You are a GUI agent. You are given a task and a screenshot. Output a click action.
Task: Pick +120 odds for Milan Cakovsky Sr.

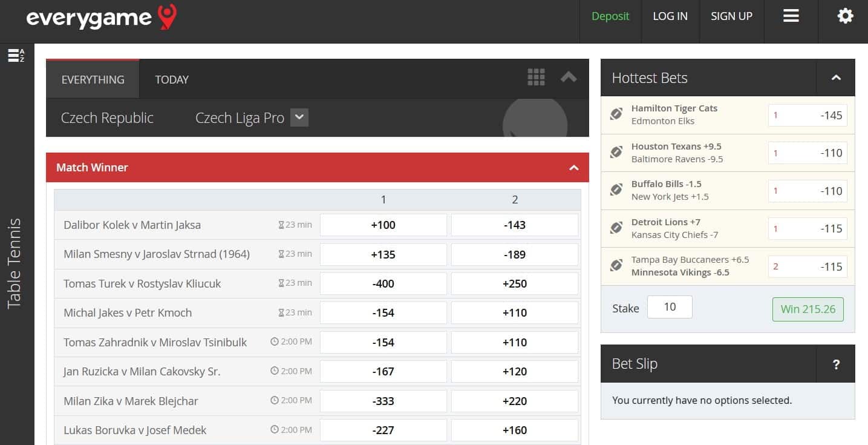[515, 371]
